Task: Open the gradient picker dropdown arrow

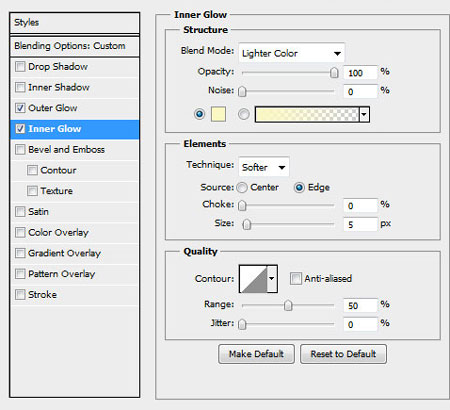Action: click(364, 114)
